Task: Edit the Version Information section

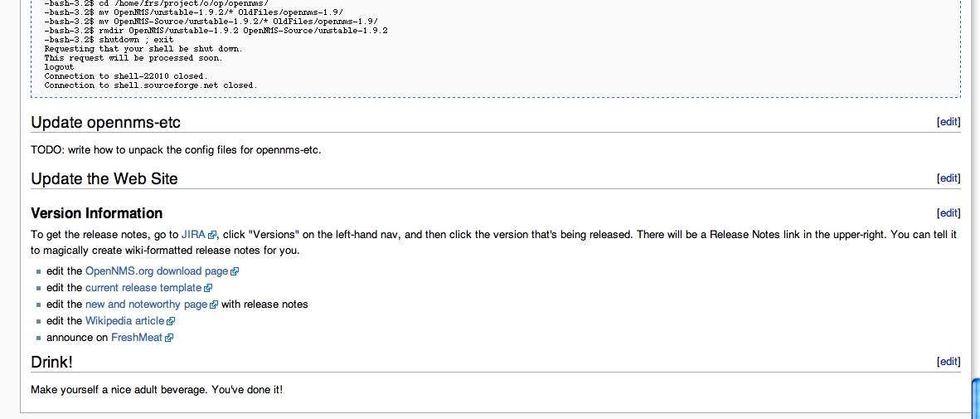Action: click(x=948, y=213)
